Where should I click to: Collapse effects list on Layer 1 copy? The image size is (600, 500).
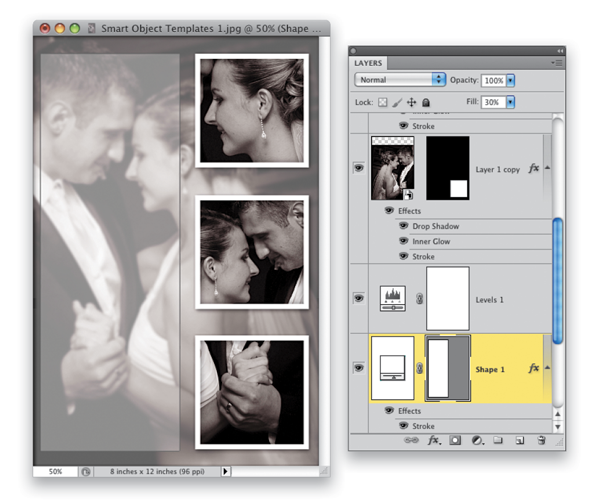click(x=548, y=168)
